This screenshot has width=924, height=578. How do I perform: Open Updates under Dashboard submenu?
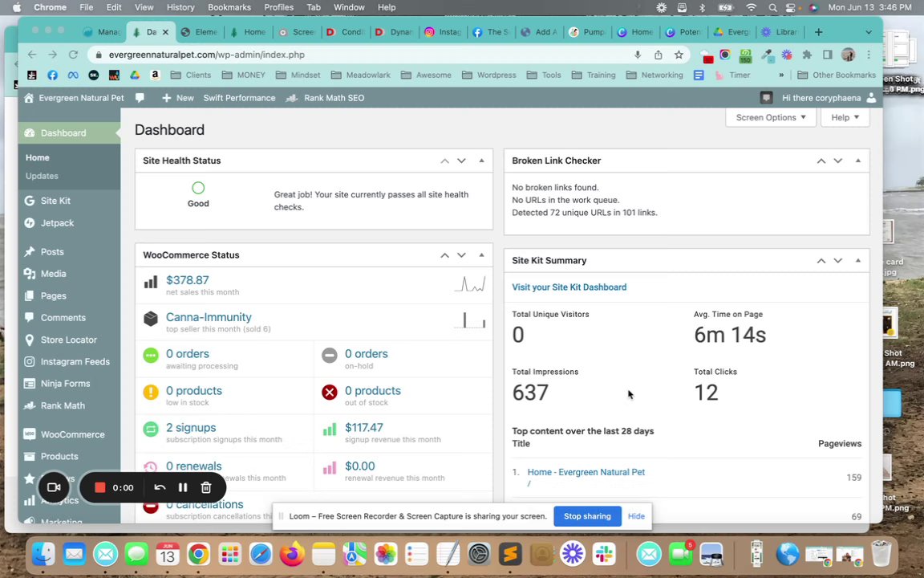pyautogui.click(x=42, y=176)
